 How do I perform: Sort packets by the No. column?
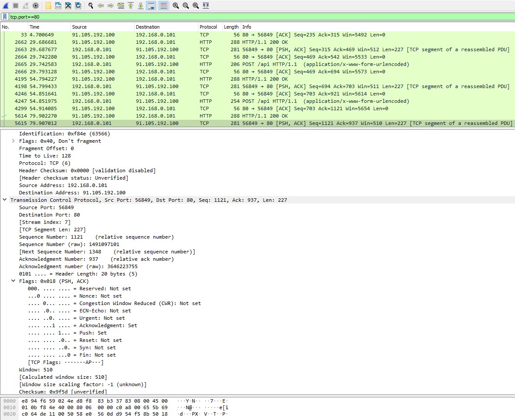[14, 27]
